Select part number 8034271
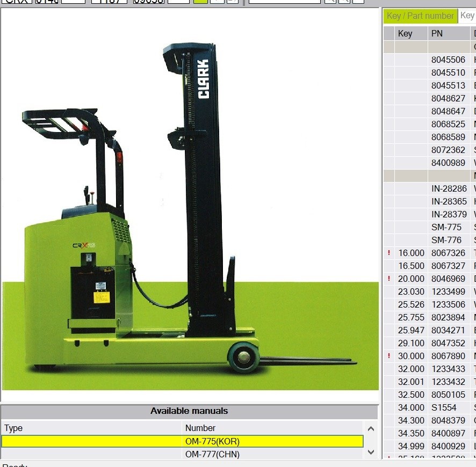The height and width of the screenshot is (467, 476). tap(448, 330)
